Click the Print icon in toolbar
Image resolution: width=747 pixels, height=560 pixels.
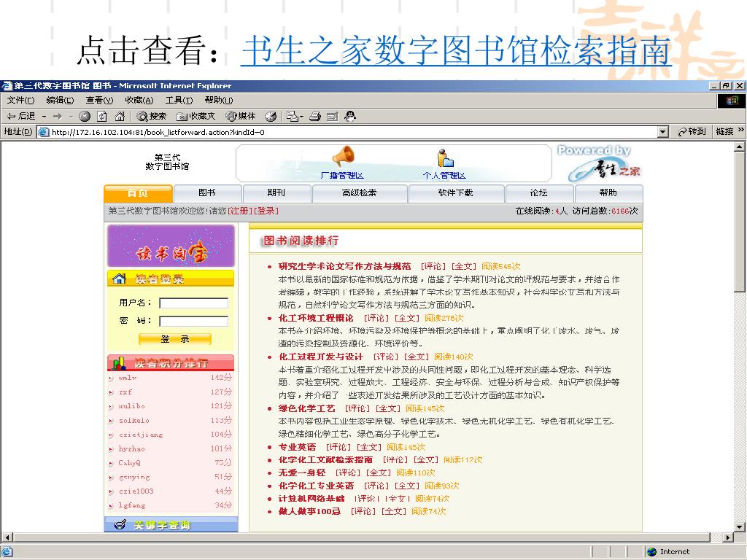(314, 116)
